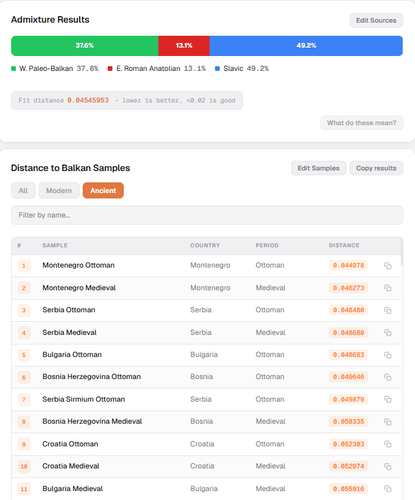The height and width of the screenshot is (500, 415).
Task: Copy the Montenegro Medieval row
Action: pos(387,288)
